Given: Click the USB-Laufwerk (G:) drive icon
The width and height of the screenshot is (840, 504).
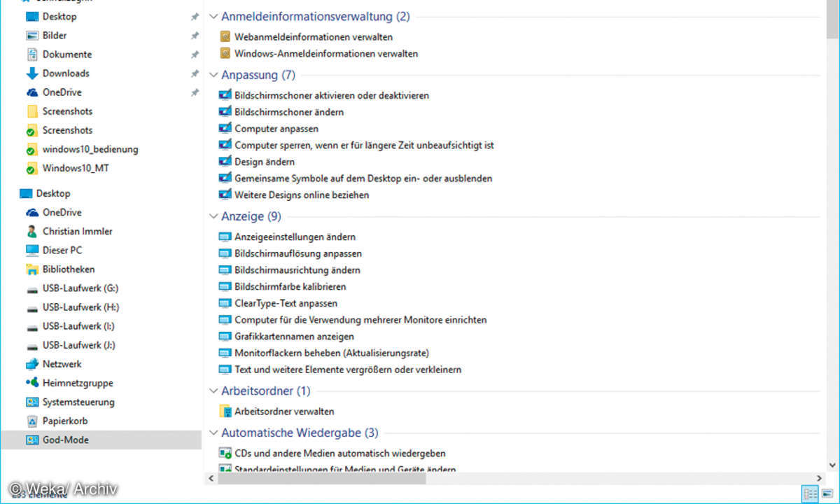Looking at the screenshot, I should pyautogui.click(x=31, y=289).
